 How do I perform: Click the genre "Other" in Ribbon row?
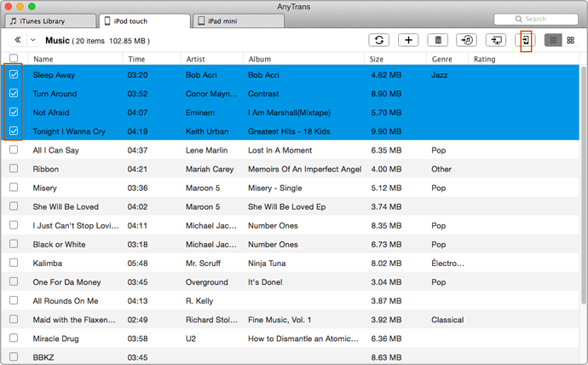pyautogui.click(x=441, y=169)
